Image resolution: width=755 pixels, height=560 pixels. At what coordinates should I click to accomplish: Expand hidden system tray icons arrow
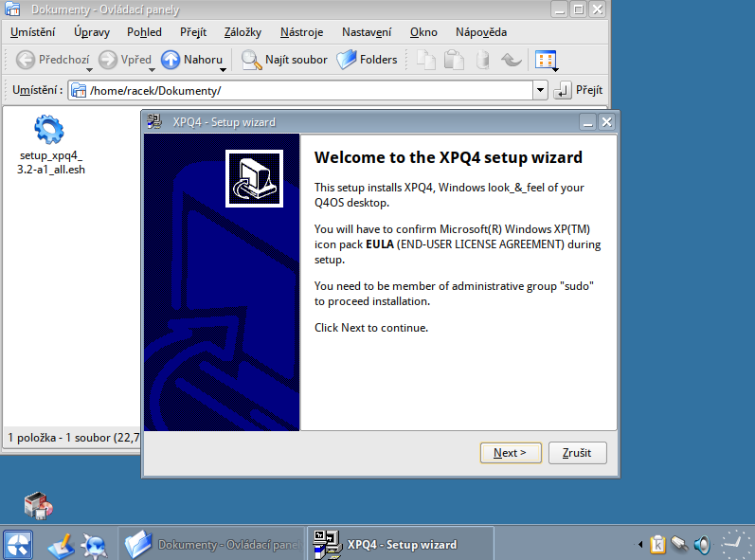tap(640, 545)
